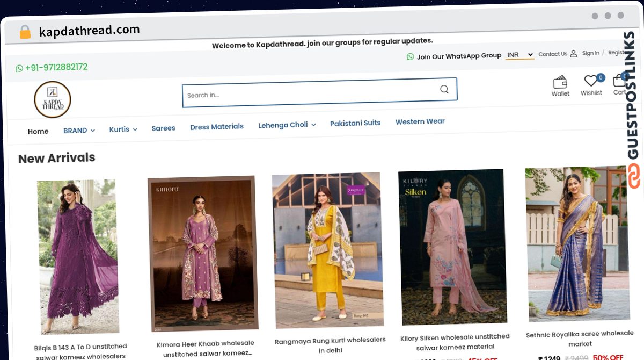Click into the Search in... field
644x360 pixels.
tap(319, 92)
